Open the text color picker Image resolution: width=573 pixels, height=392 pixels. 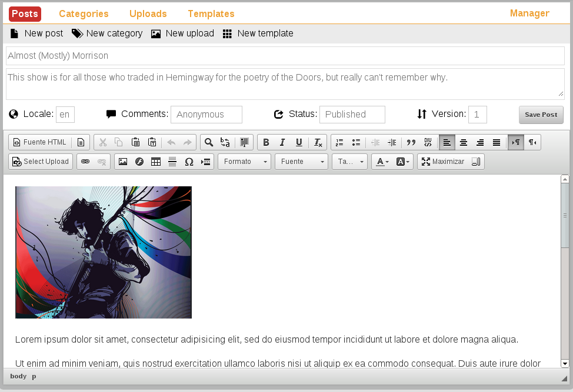click(382, 162)
